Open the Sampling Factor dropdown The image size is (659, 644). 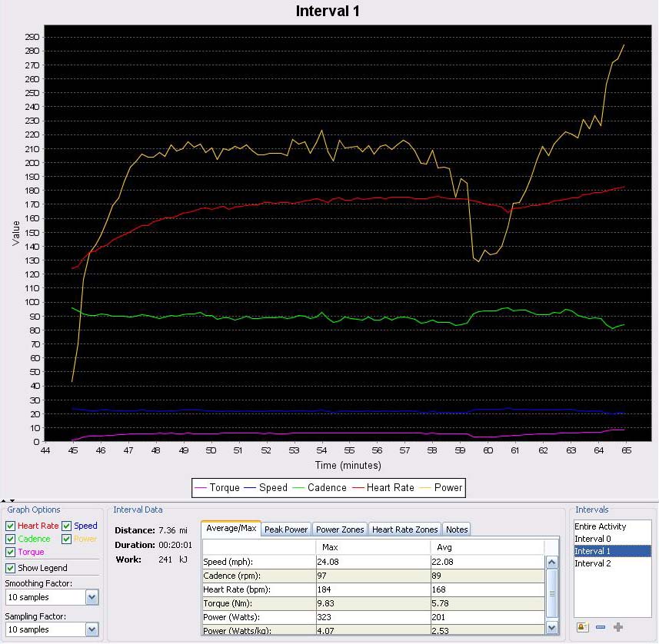tap(93, 629)
